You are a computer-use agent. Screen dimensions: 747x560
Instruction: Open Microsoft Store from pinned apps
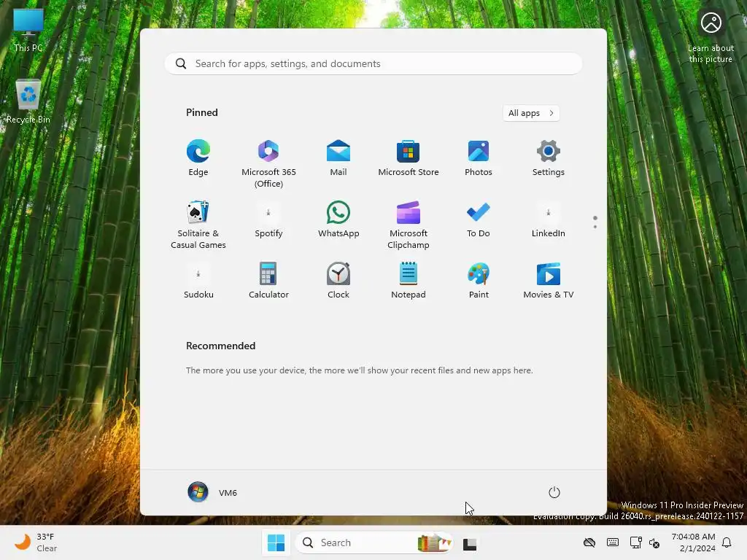[409, 158]
